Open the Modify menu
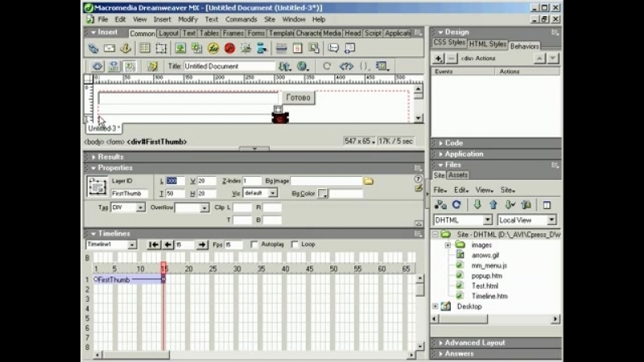 [x=188, y=19]
